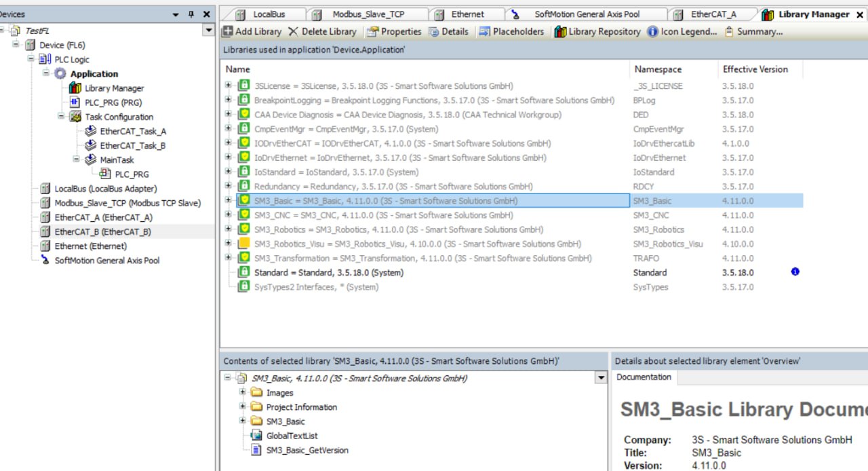Click the LocalBus (LocalBus Adapter) device icon
868x471 pixels.
point(45,189)
